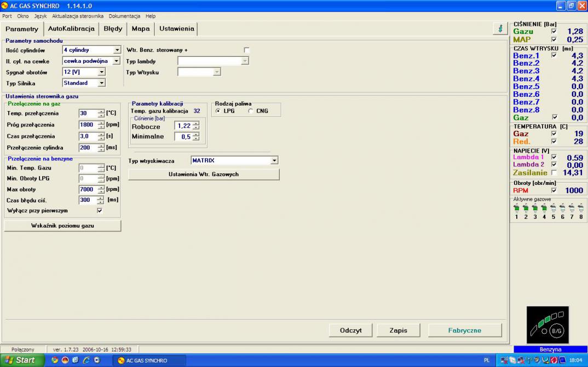Click gas injector 1 icon
This screenshot has width=588, height=367.
[x=516, y=208]
